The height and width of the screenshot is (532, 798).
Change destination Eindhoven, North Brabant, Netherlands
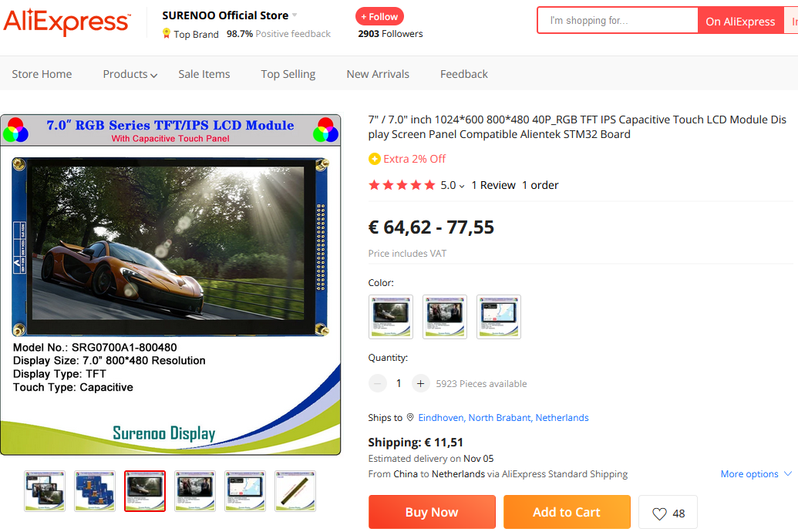pyautogui.click(x=503, y=417)
